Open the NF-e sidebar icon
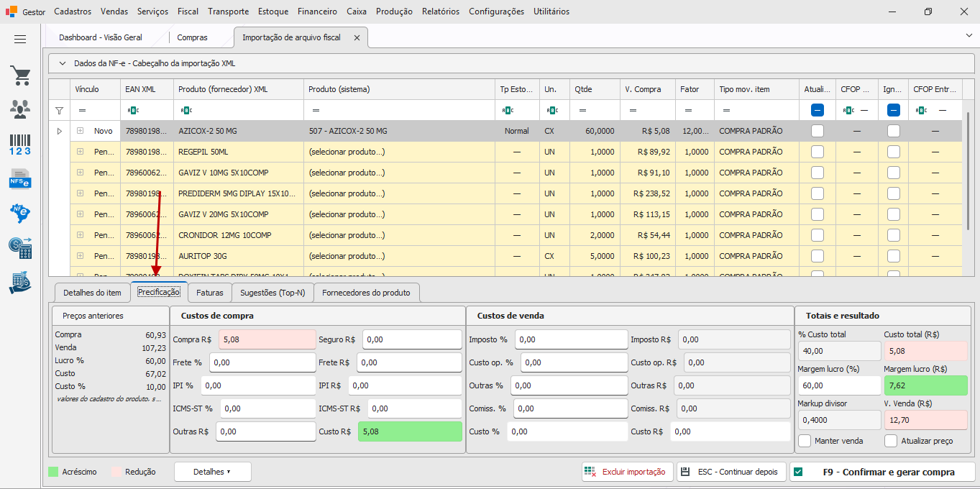The width and height of the screenshot is (980, 489). (x=20, y=213)
